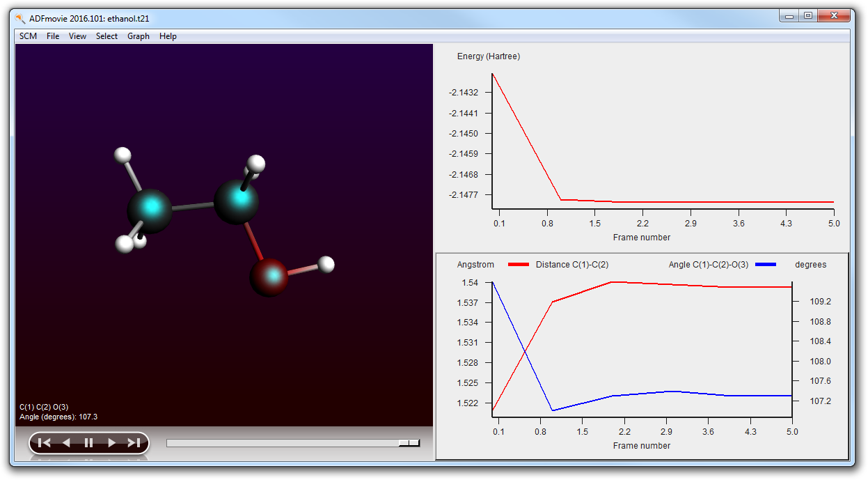The height and width of the screenshot is (480, 868).
Task: Click the blue Angle C(1)-C(2)-O(3) legend swatch
Action: [x=766, y=265]
